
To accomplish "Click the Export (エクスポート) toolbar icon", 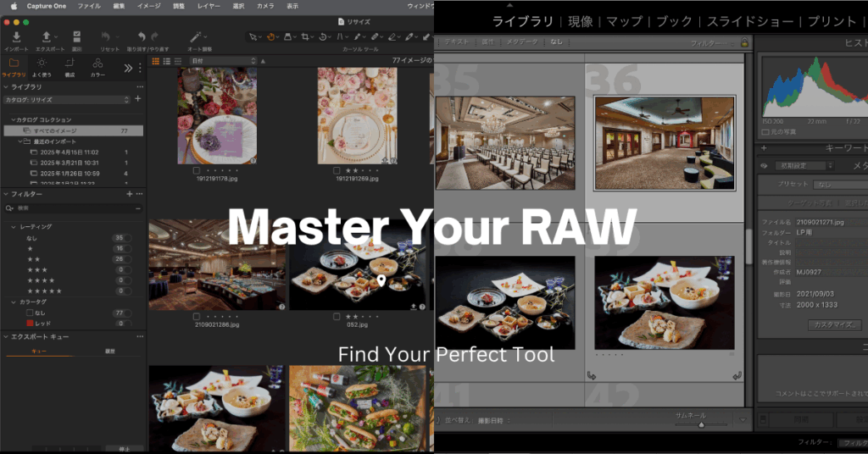I will 47,36.
